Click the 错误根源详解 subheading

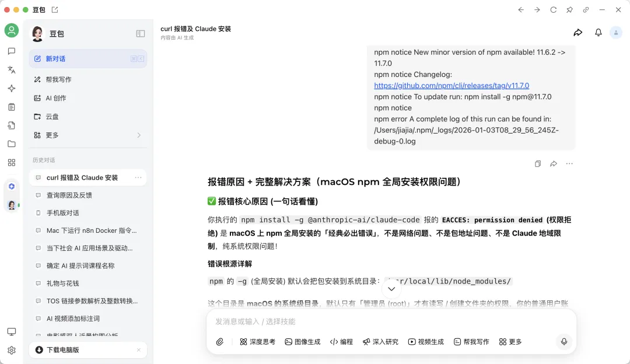tap(230, 264)
